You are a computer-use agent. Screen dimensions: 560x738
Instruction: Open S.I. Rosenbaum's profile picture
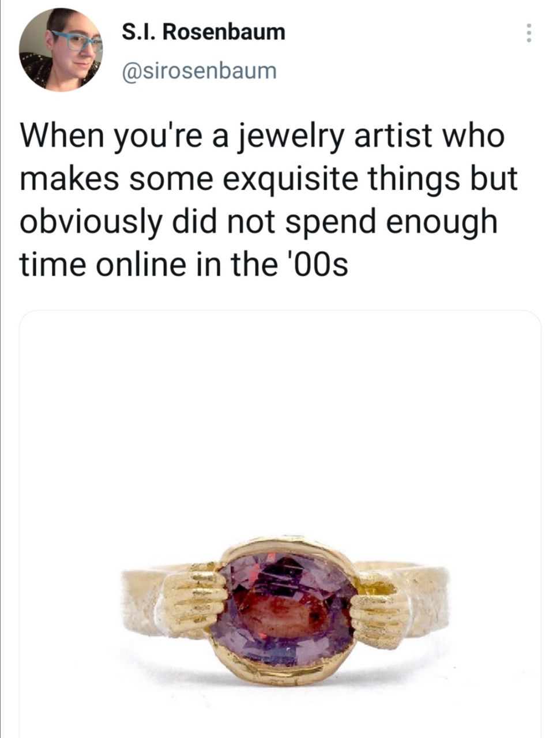[61, 50]
